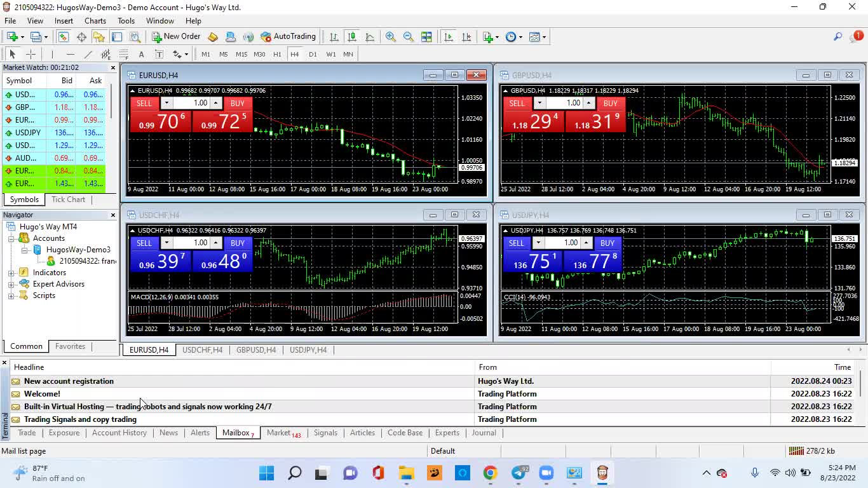868x488 pixels.
Task: Select the Crosshair tool
Action: tap(31, 54)
